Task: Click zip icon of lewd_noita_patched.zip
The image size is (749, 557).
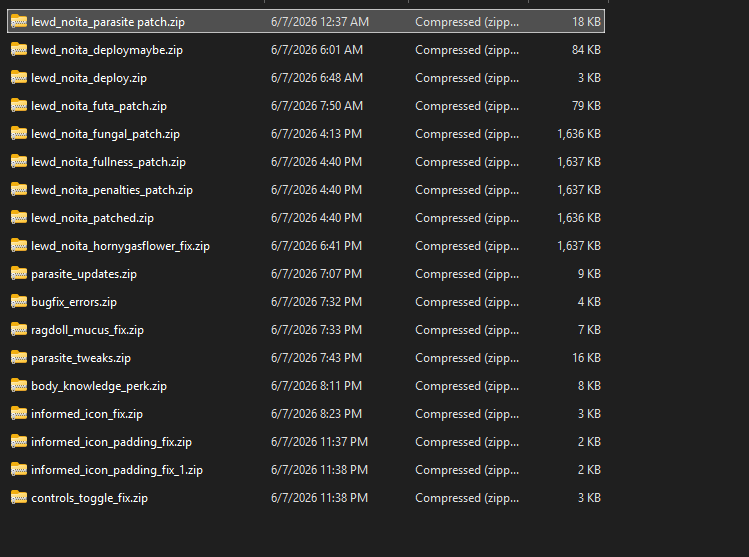Action: [x=19, y=218]
